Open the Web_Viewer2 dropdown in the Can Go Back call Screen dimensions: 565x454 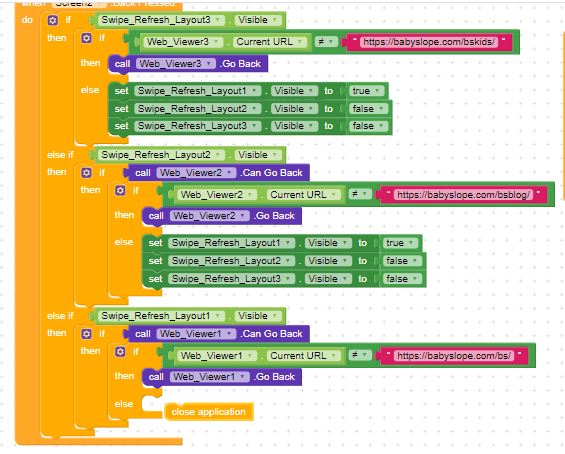tap(196, 173)
